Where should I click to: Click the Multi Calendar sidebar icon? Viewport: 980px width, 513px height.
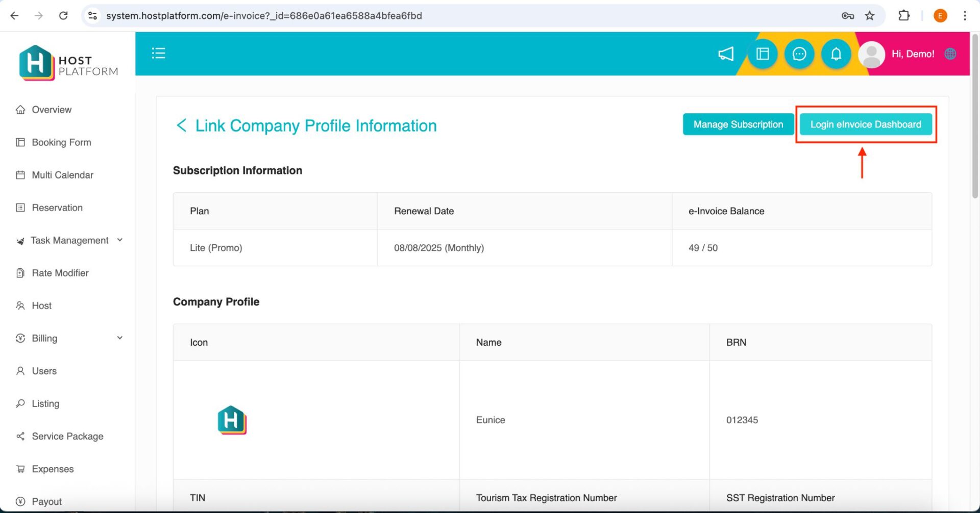coord(20,175)
